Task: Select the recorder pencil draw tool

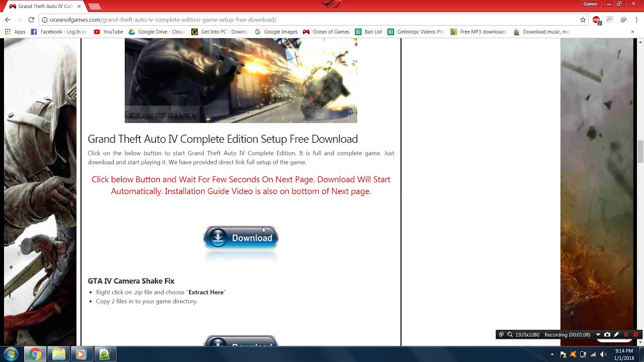Action: click(616, 334)
